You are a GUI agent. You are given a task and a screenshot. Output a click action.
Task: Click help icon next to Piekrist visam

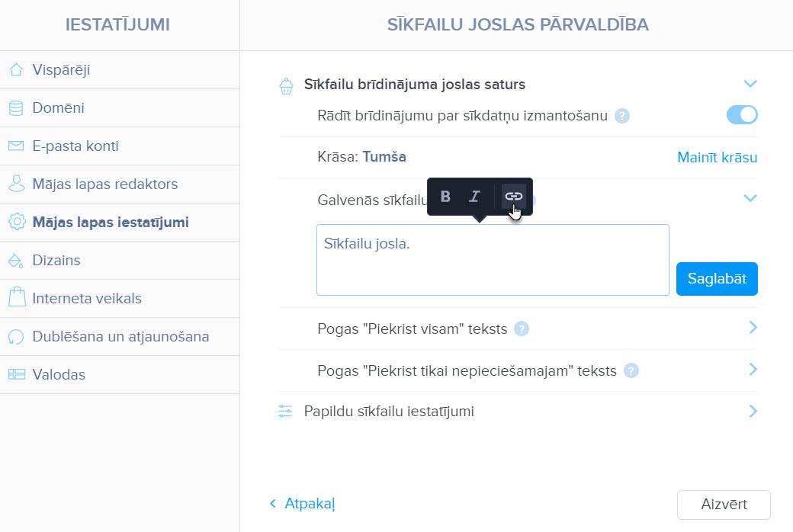coord(522,328)
